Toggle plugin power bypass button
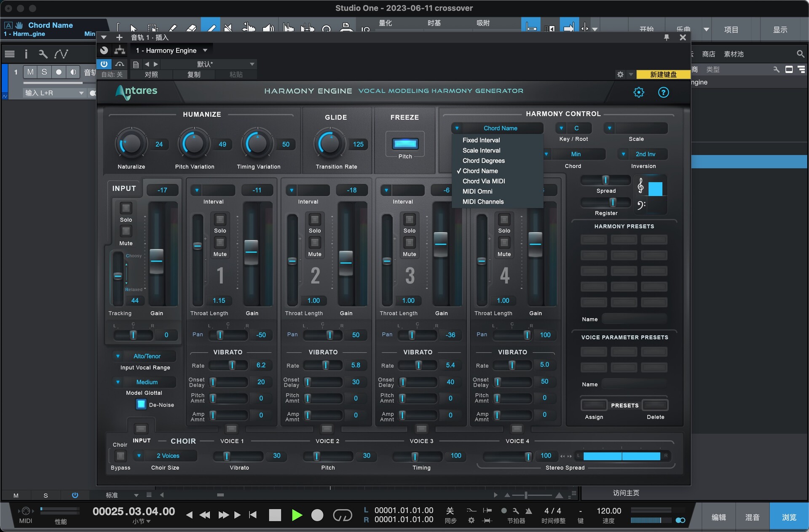This screenshot has height=532, width=809. coord(104,64)
